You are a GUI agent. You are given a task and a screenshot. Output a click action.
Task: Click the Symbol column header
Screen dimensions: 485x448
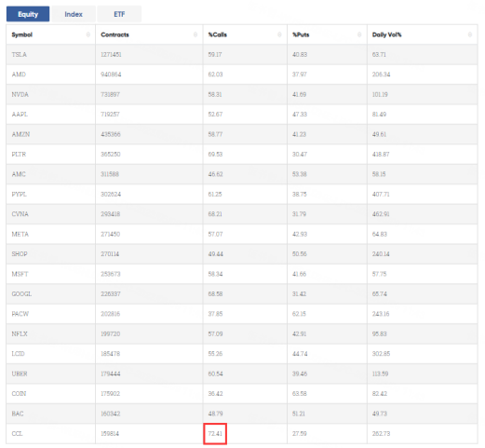tap(51, 34)
